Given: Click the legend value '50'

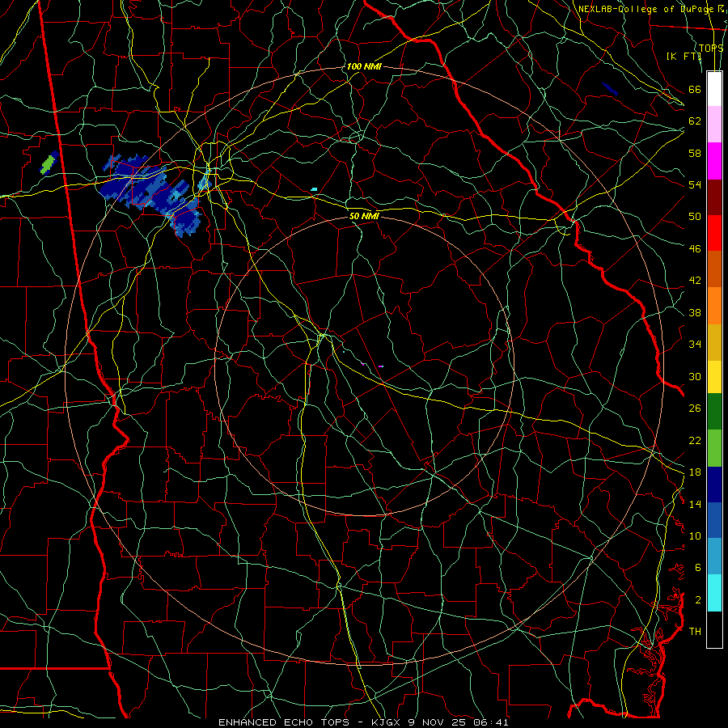Looking at the screenshot, I should 695,216.
